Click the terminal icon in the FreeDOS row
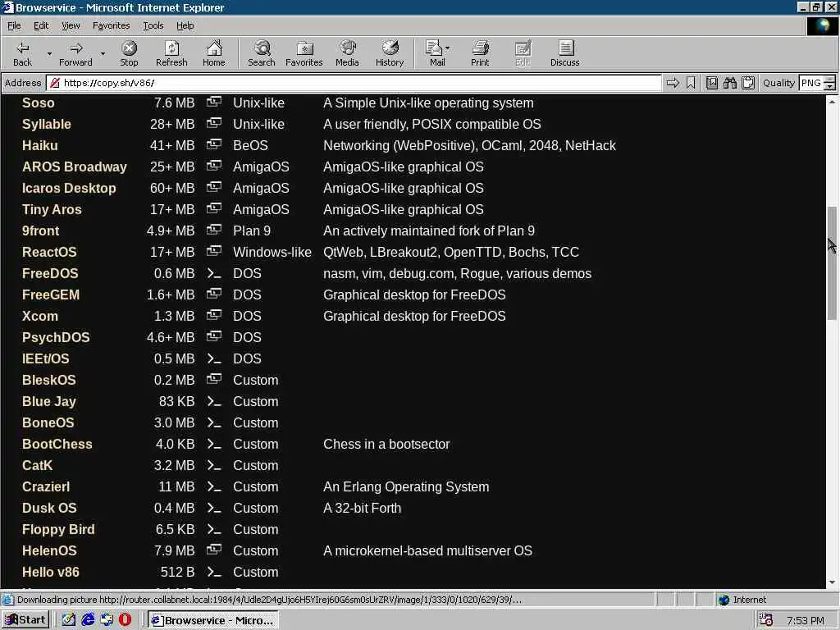The image size is (840, 630). (214, 274)
